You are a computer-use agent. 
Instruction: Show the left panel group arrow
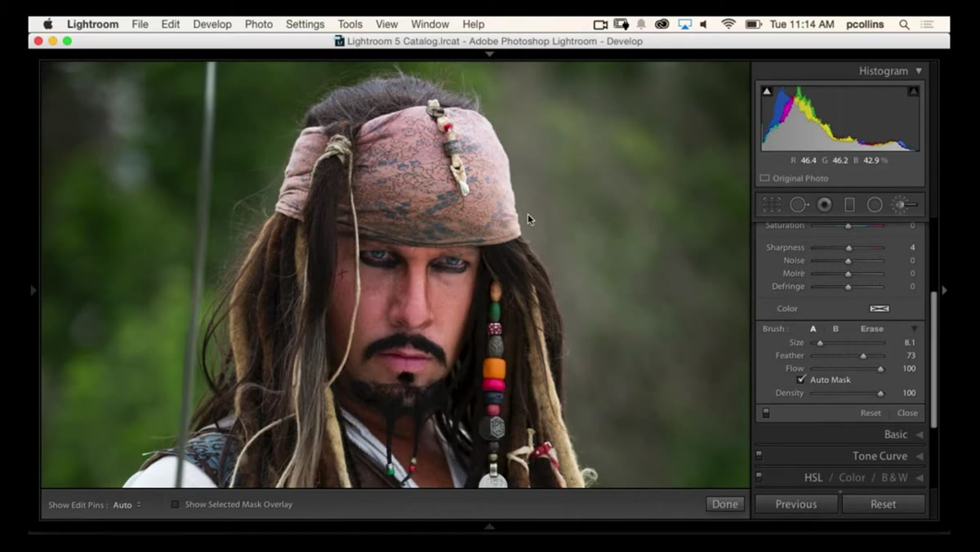tap(33, 290)
